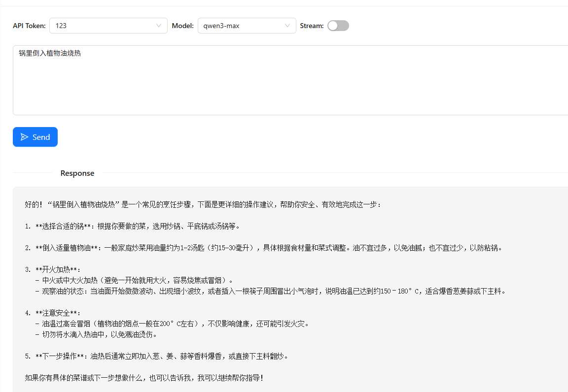Click the paper plane icon on Send
The width and height of the screenshot is (568, 392).
pos(25,137)
